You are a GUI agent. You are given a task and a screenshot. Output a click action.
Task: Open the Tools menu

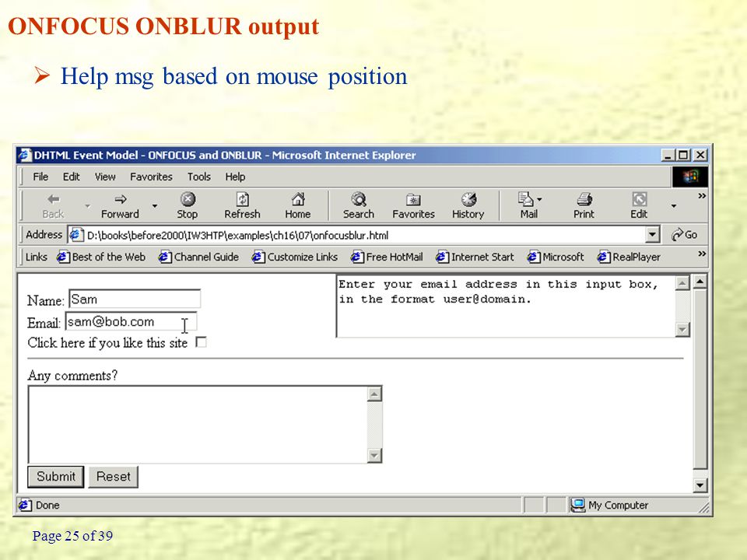pos(198,177)
